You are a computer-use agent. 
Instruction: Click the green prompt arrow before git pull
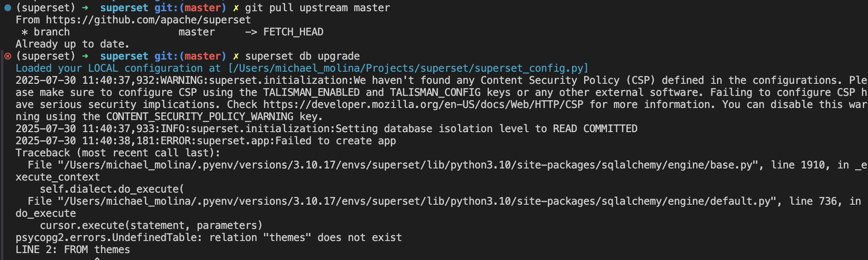point(85,8)
